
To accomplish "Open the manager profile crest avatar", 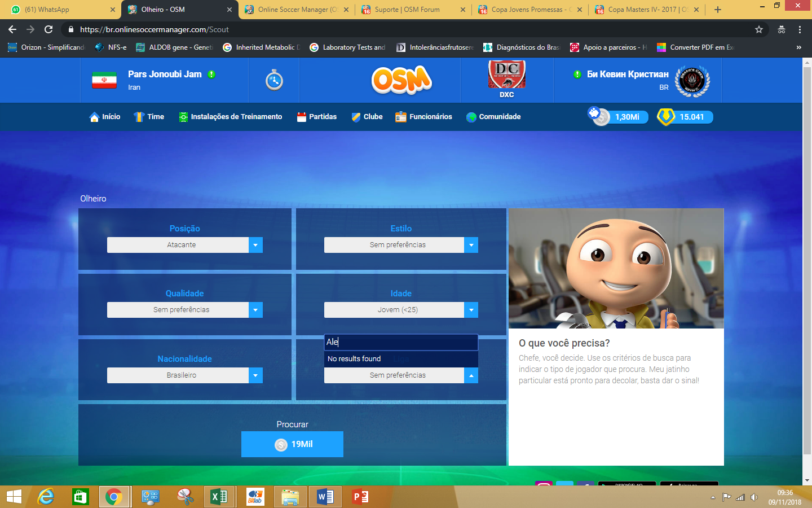I will (x=692, y=81).
